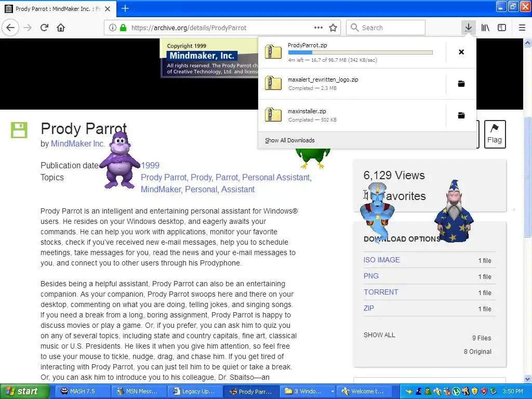Screen dimensions: 532x399
Task: Open folder containing maxinstaller.zip
Action: [461, 115]
